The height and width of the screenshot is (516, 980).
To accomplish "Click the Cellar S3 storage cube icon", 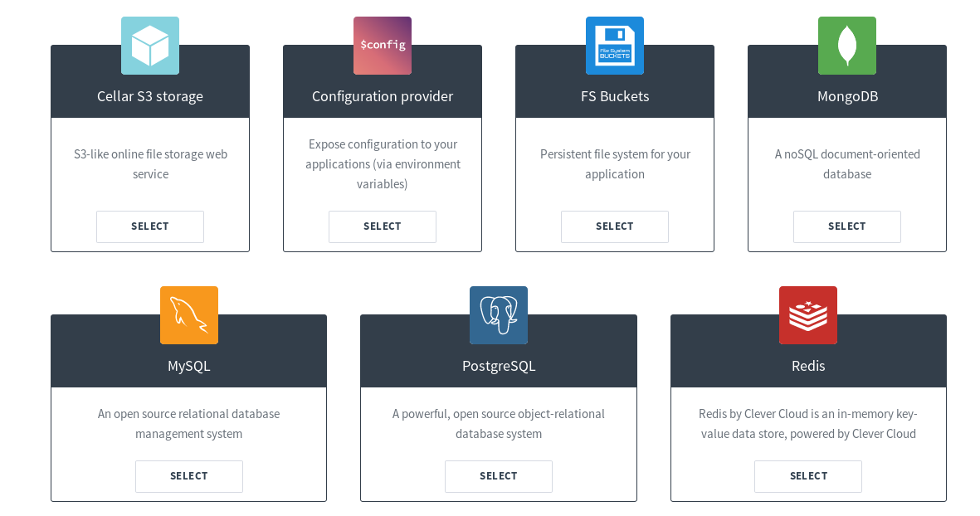I will tap(150, 46).
